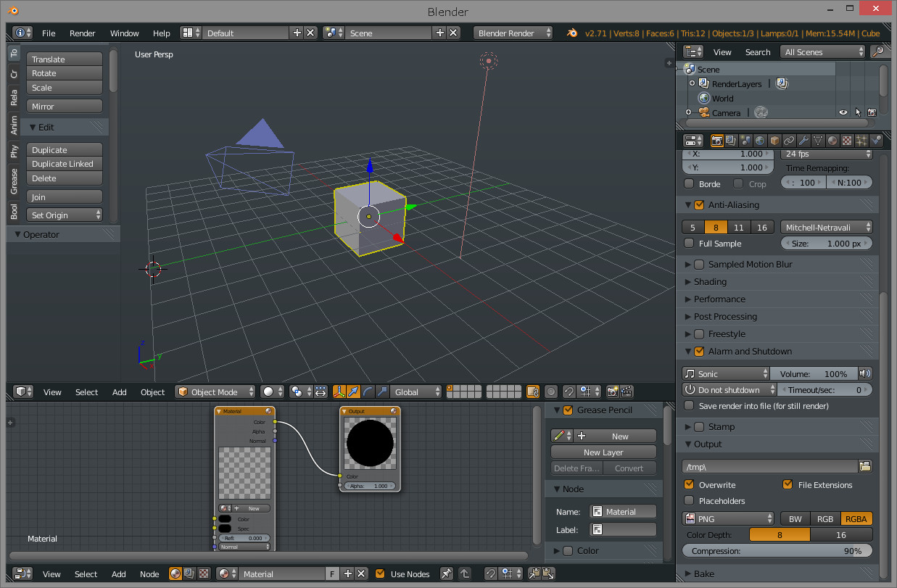Enable the Full Sample checkbox
897x588 pixels.
click(x=690, y=244)
